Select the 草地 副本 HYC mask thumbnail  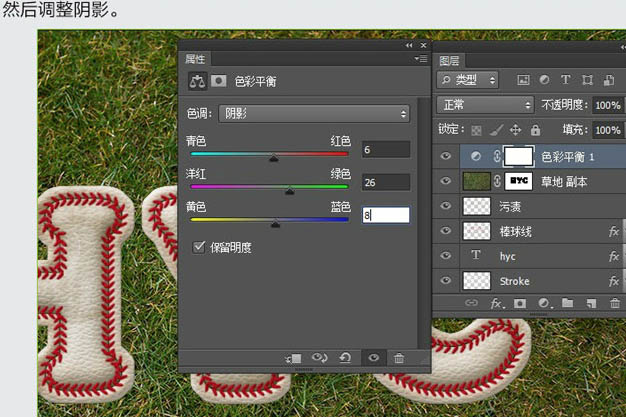pyautogui.click(x=519, y=181)
